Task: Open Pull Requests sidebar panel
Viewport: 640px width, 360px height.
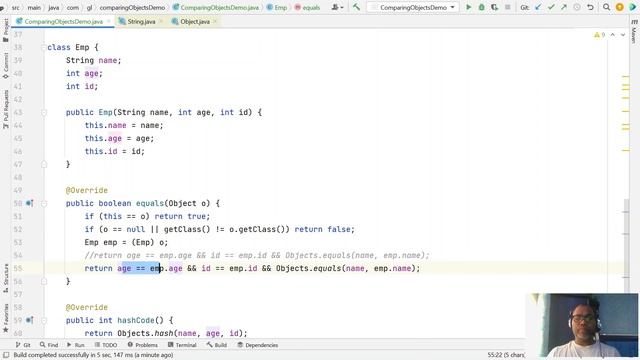Action: click(6, 109)
